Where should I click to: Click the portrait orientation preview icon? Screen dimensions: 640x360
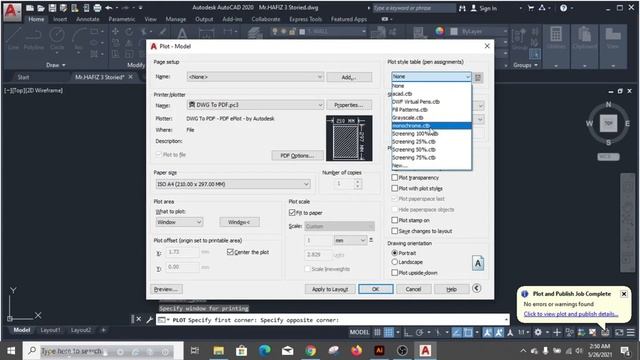[478, 263]
